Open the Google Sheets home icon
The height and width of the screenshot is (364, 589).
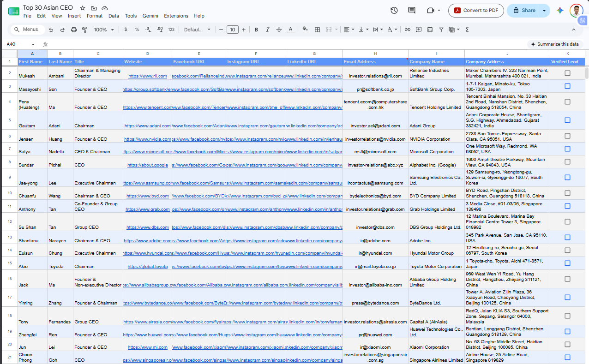click(x=13, y=11)
